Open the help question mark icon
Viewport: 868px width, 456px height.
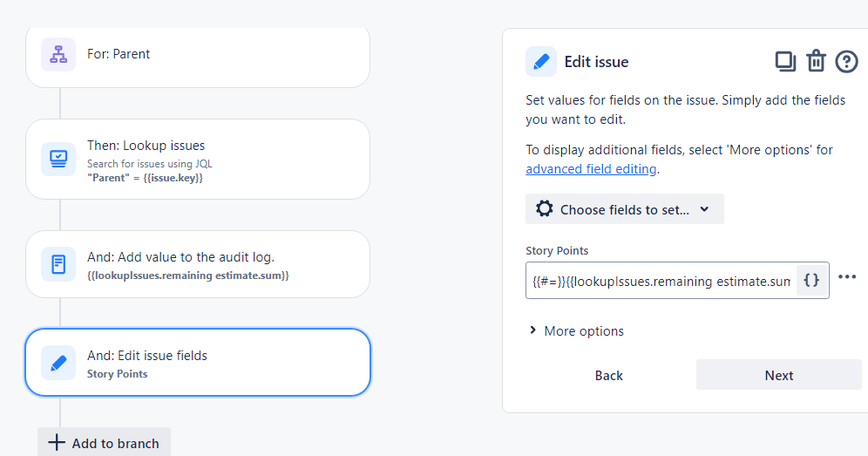click(846, 62)
